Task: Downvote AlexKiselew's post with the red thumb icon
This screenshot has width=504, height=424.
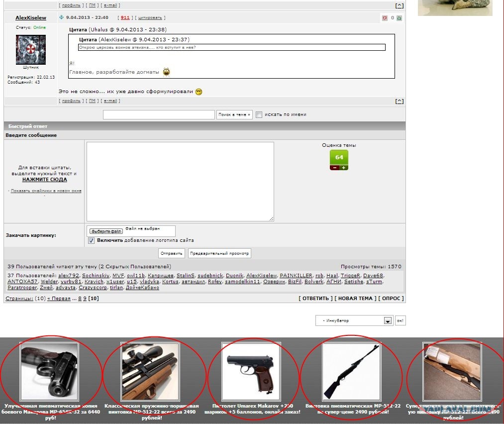Action: coord(385,18)
